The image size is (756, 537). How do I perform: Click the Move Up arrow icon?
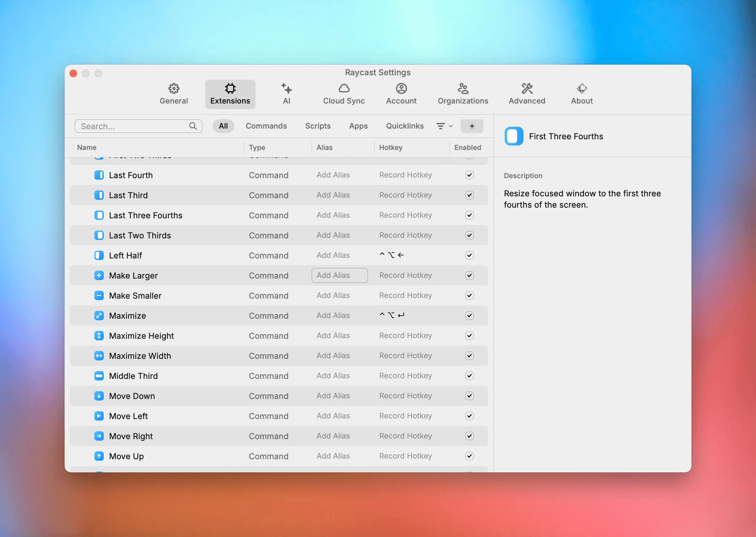coord(99,456)
